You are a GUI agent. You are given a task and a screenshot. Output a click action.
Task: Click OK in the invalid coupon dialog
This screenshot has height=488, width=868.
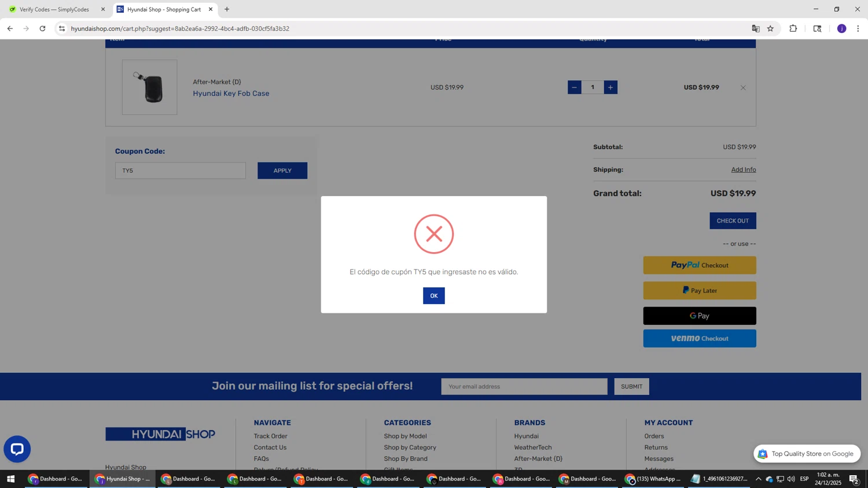[433, 295]
